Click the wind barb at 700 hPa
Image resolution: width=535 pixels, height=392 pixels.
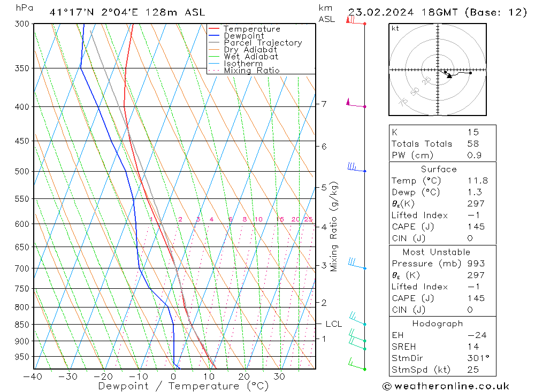tap(357, 263)
